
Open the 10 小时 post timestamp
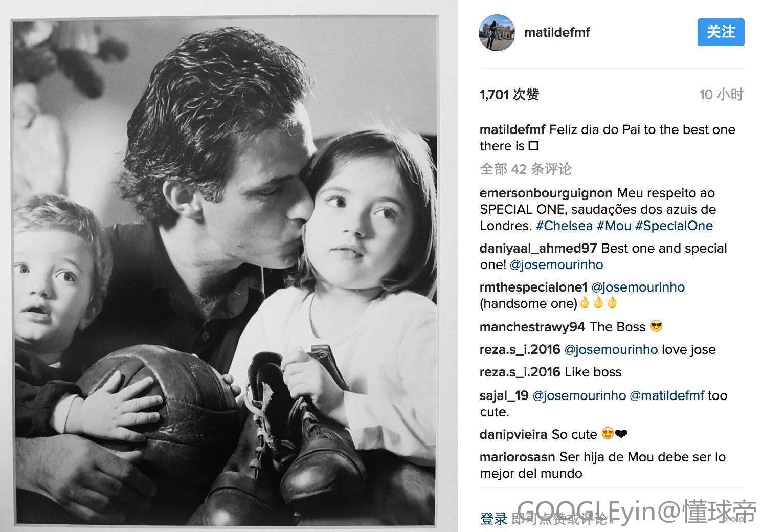(722, 95)
